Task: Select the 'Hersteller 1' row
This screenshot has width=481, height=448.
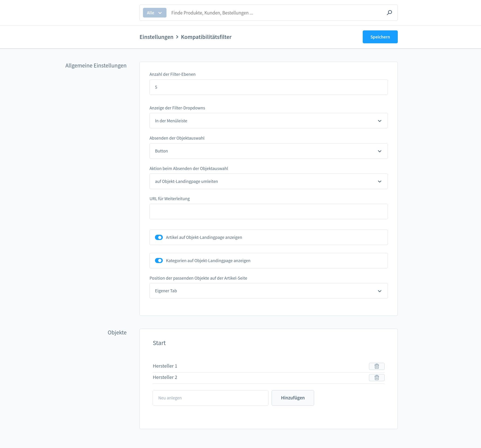Action: [x=268, y=366]
